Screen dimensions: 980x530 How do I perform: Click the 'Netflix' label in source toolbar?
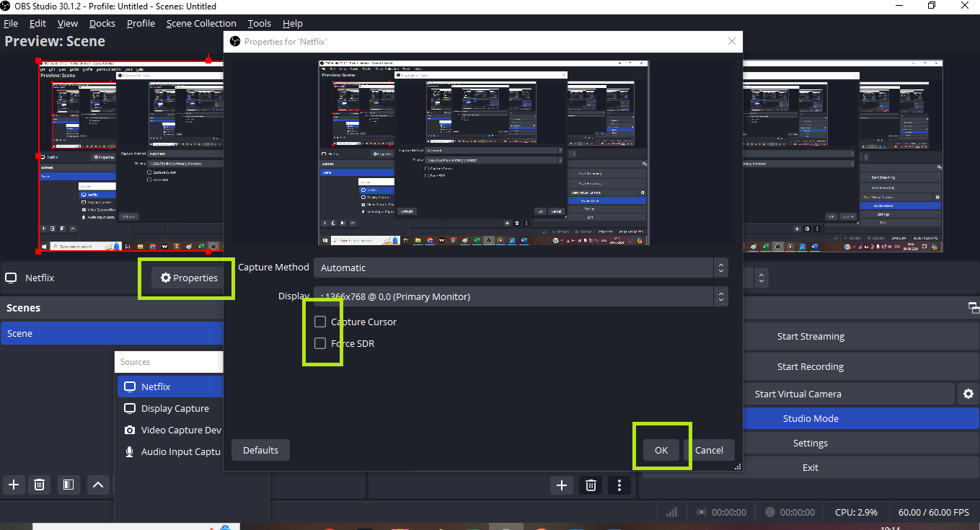[40, 278]
